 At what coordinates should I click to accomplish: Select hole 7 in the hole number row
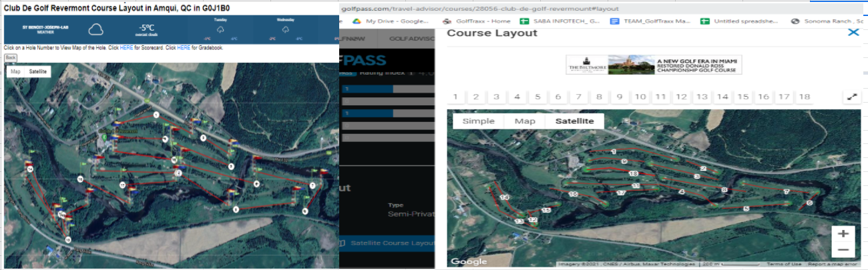[579, 97]
